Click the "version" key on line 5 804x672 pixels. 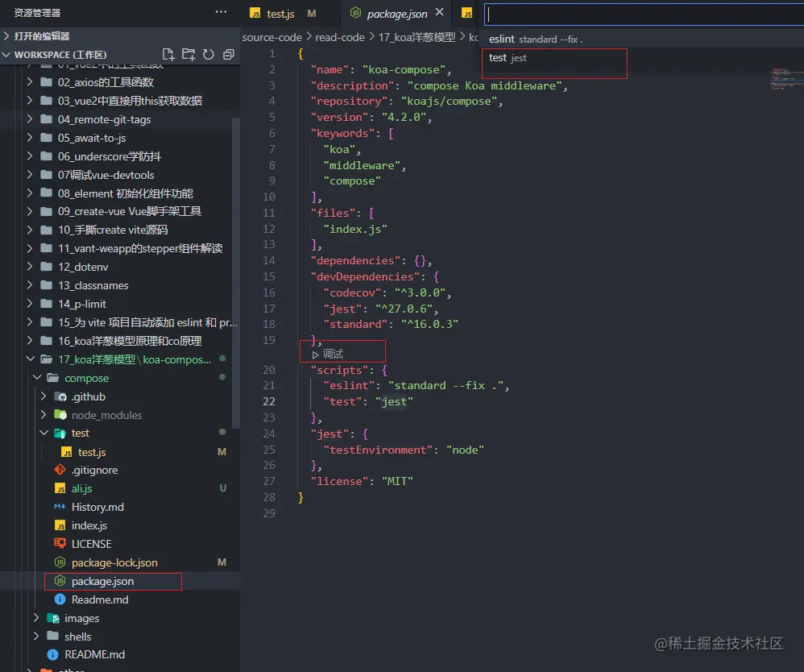(339, 117)
